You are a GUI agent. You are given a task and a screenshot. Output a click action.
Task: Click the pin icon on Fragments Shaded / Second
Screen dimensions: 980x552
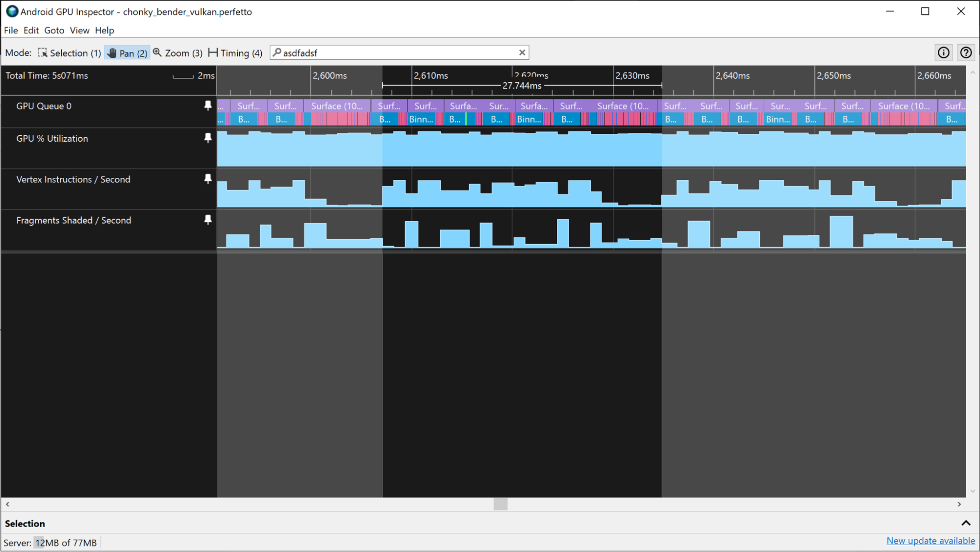(208, 220)
